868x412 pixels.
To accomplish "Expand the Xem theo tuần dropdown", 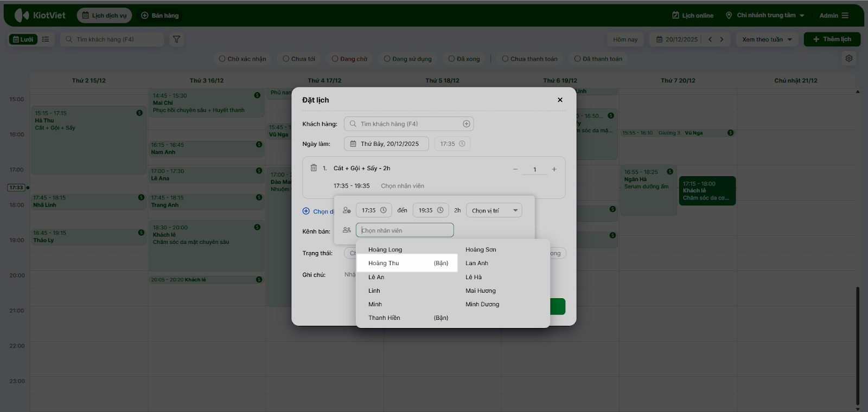I will tap(767, 39).
